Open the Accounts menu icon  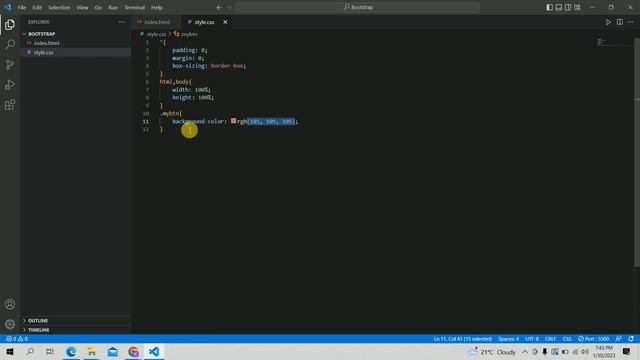coord(10,304)
